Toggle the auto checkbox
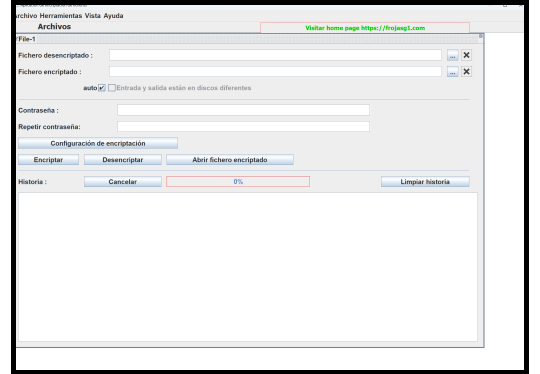 (x=102, y=88)
